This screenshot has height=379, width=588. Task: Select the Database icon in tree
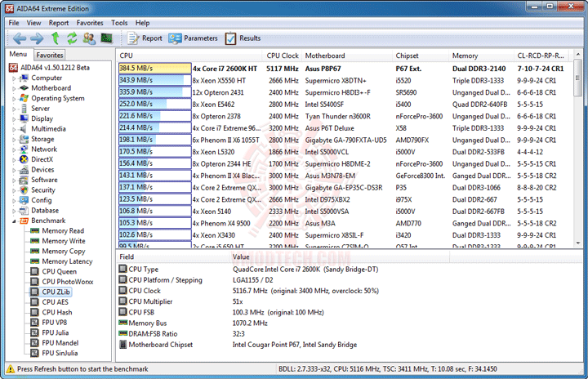(x=24, y=211)
